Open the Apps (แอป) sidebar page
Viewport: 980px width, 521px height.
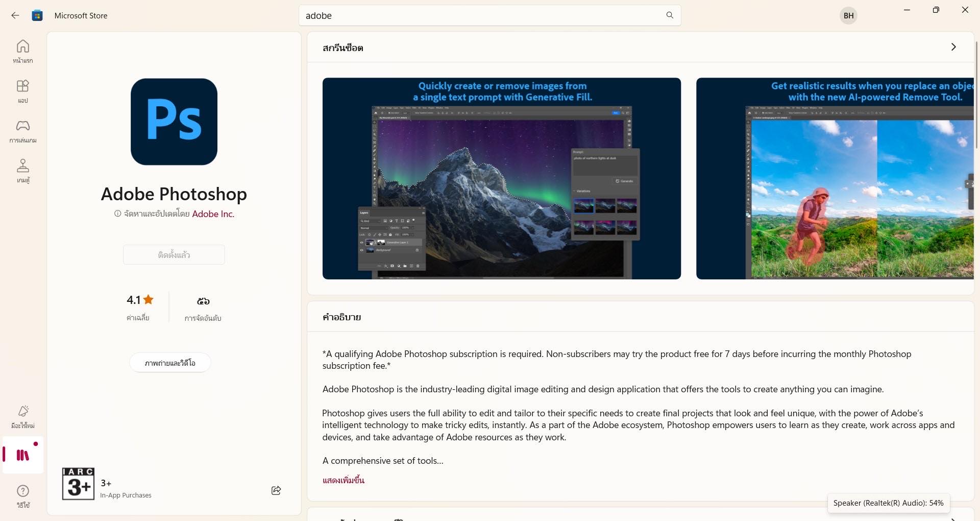pos(23,91)
